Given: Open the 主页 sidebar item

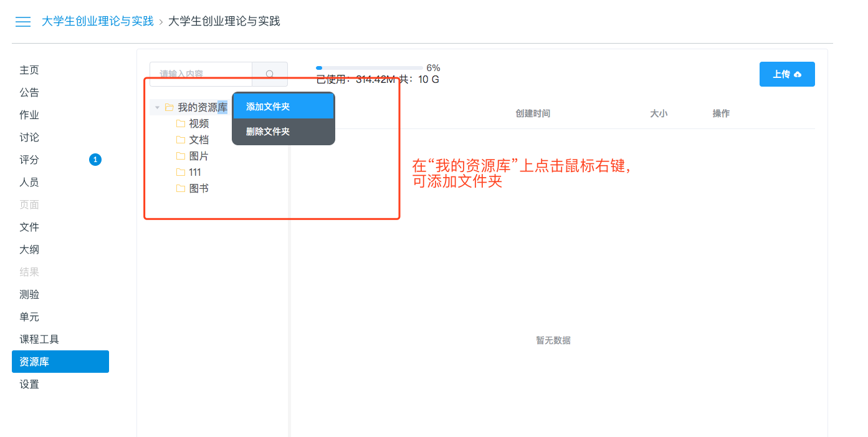Looking at the screenshot, I should (x=29, y=70).
